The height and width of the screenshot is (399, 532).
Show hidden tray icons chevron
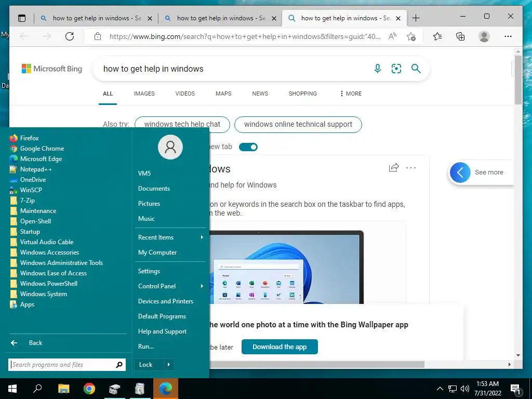click(440, 389)
